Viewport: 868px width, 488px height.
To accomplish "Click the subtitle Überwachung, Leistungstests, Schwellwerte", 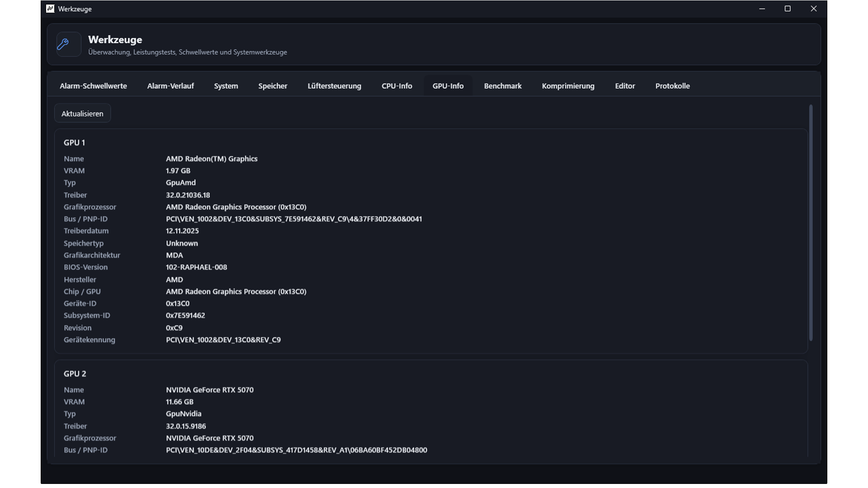I will pyautogui.click(x=187, y=52).
